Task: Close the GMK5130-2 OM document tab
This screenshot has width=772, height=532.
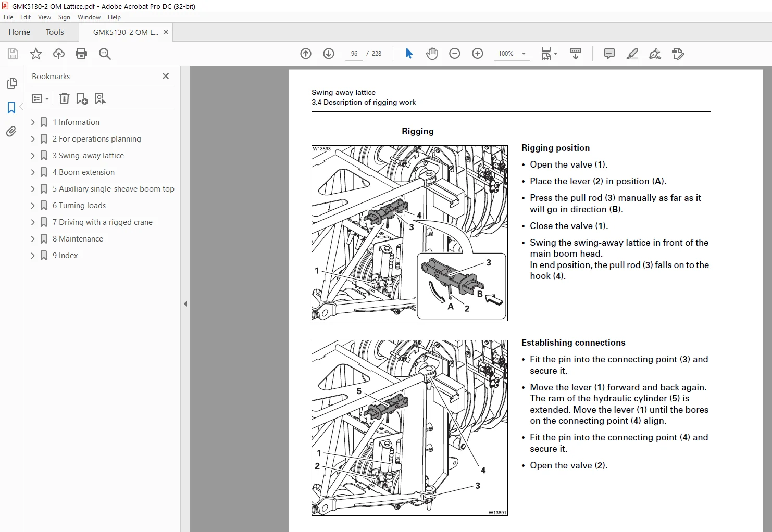Action: pyautogui.click(x=166, y=32)
